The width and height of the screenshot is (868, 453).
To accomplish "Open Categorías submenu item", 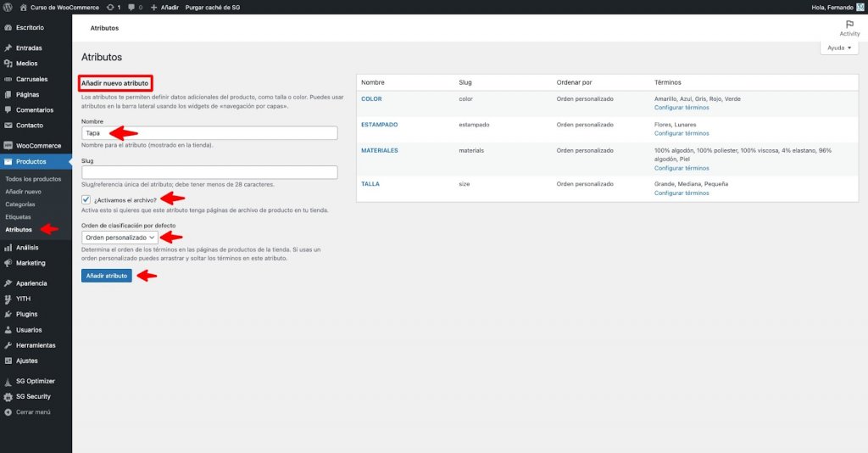I will coord(20,204).
